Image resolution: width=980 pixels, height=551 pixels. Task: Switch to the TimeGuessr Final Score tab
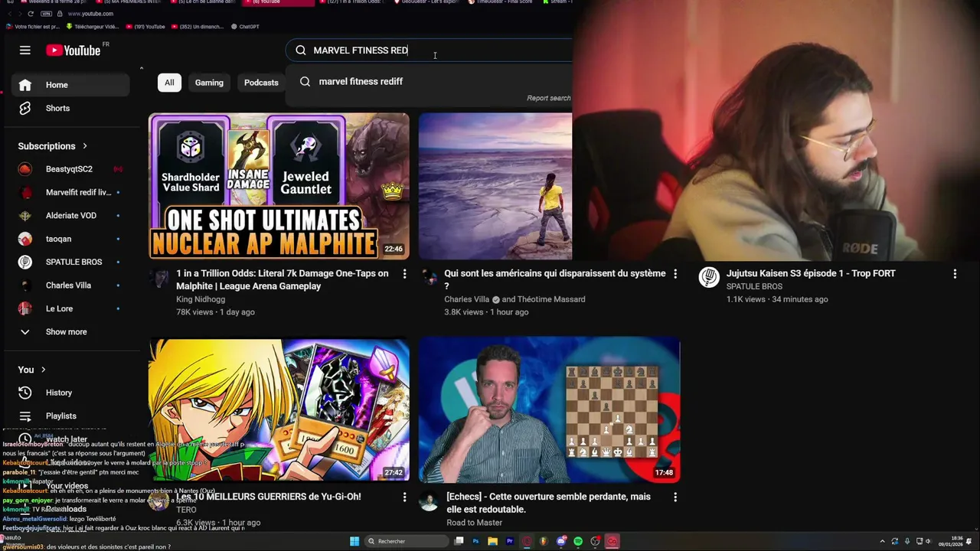[x=502, y=2]
